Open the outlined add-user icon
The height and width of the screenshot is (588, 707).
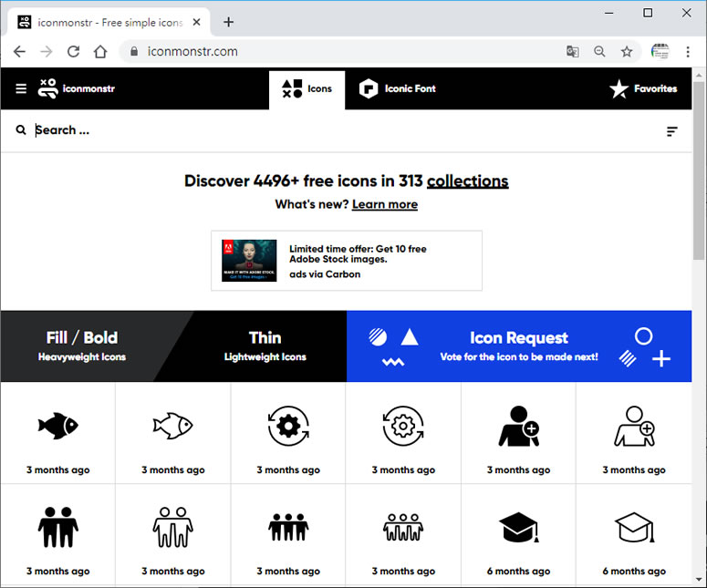coord(633,425)
